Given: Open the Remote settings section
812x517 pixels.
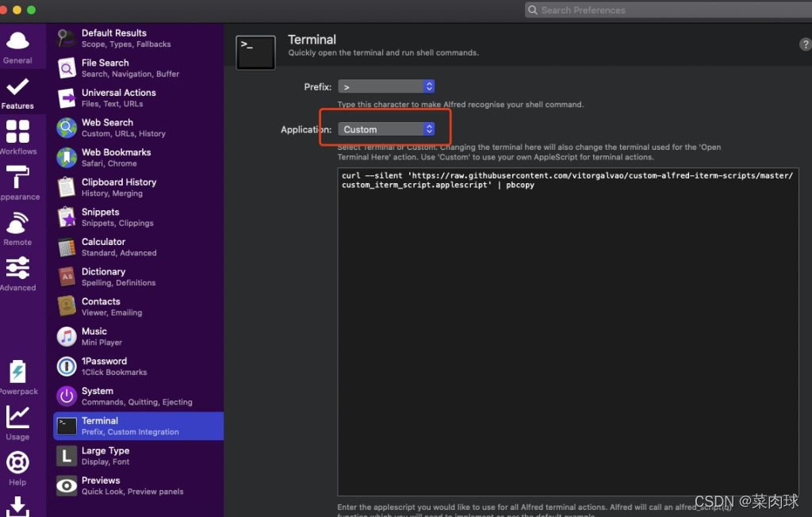Looking at the screenshot, I should click(17, 228).
